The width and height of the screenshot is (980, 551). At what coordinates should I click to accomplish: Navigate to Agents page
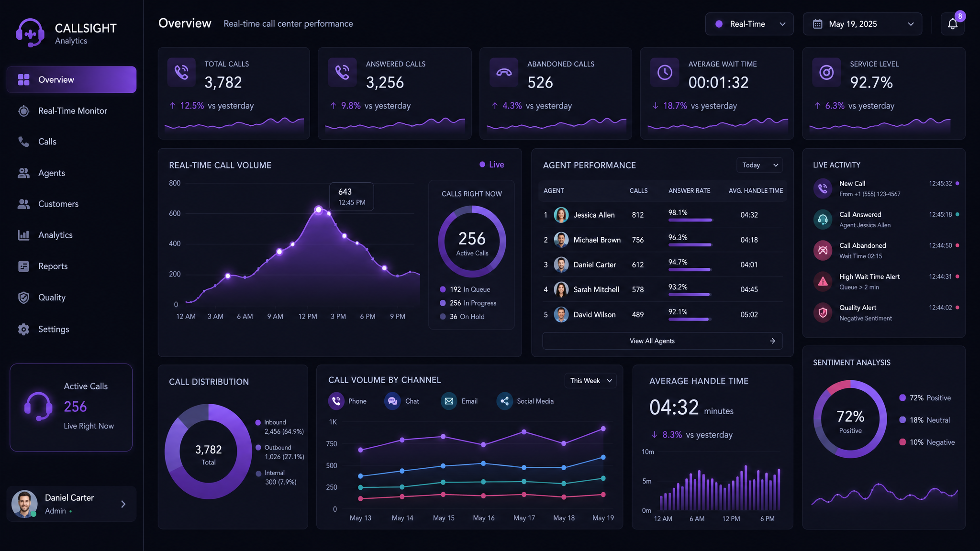[x=71, y=173]
